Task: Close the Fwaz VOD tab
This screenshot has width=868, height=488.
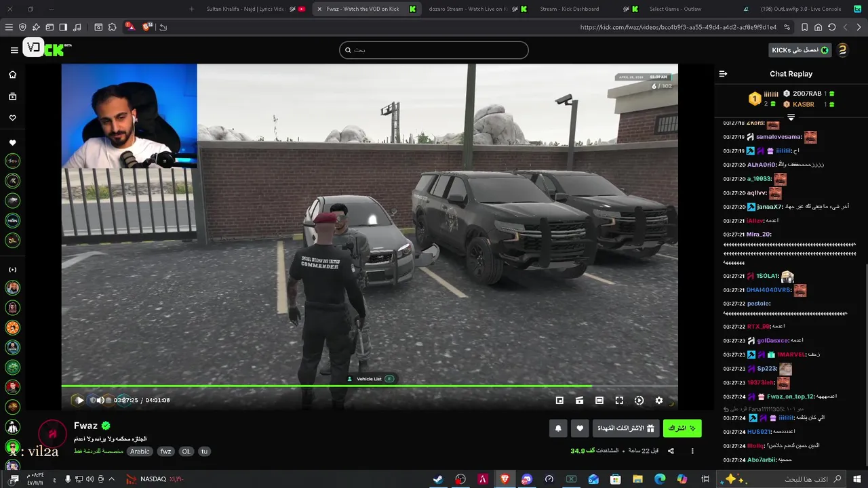Action: (x=319, y=9)
